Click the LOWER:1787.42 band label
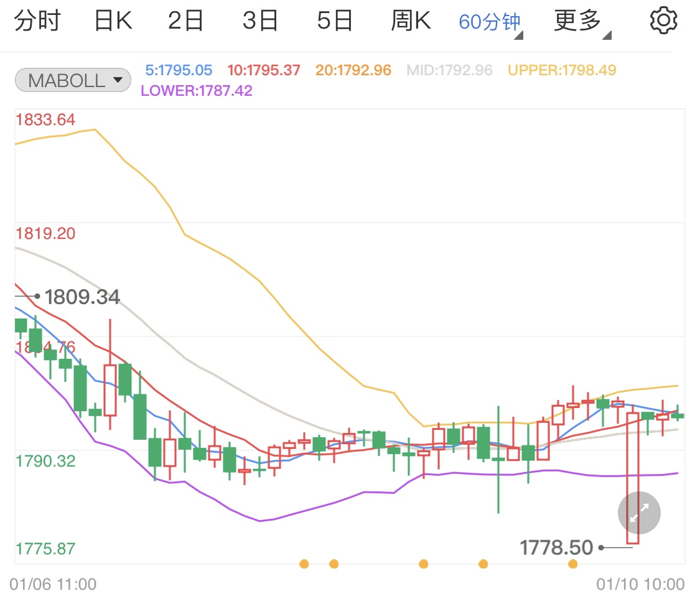The width and height of the screenshot is (700, 599). (197, 90)
